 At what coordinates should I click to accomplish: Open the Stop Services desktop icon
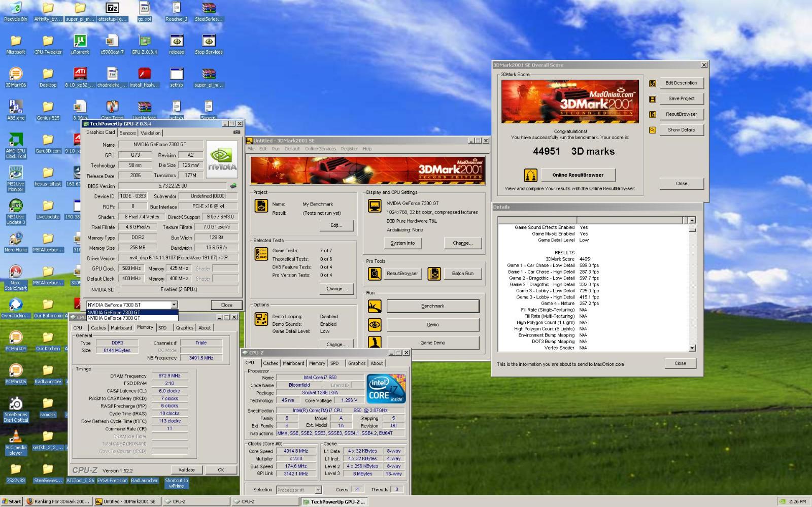209,45
